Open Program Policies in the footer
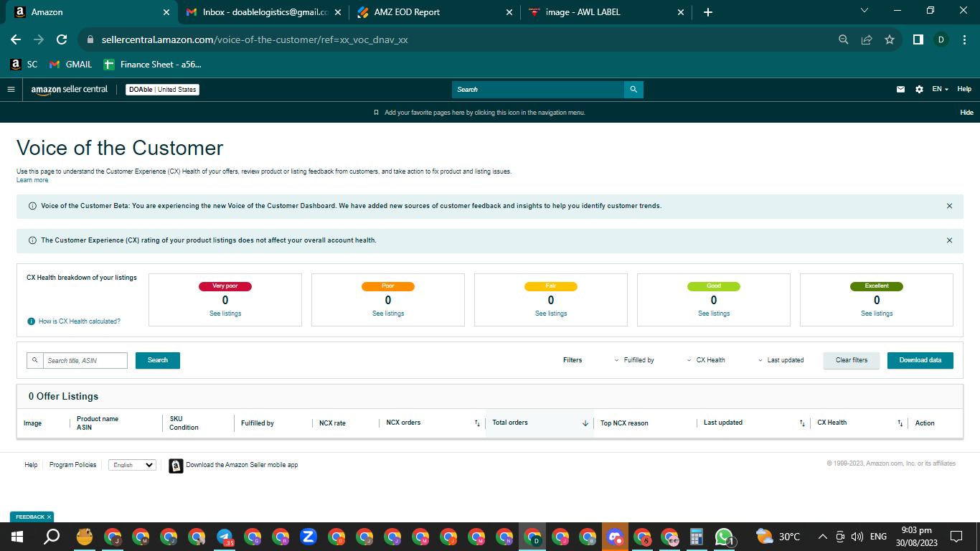Image resolution: width=980 pixels, height=551 pixels. pos(72,465)
